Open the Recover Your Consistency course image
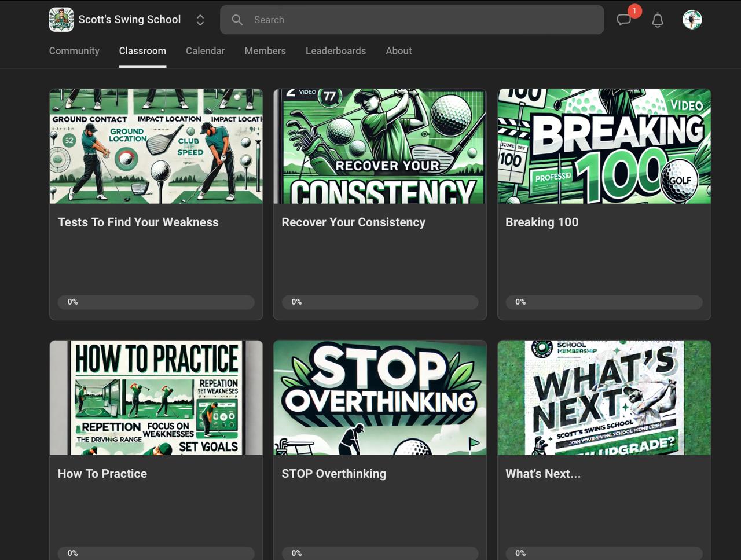The width and height of the screenshot is (741, 560). tap(380, 146)
